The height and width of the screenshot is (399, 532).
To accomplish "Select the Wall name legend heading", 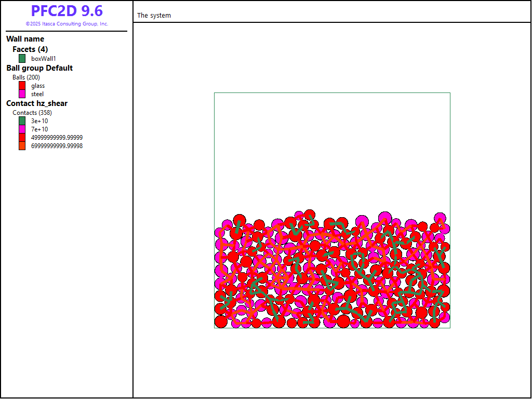I will [25, 39].
